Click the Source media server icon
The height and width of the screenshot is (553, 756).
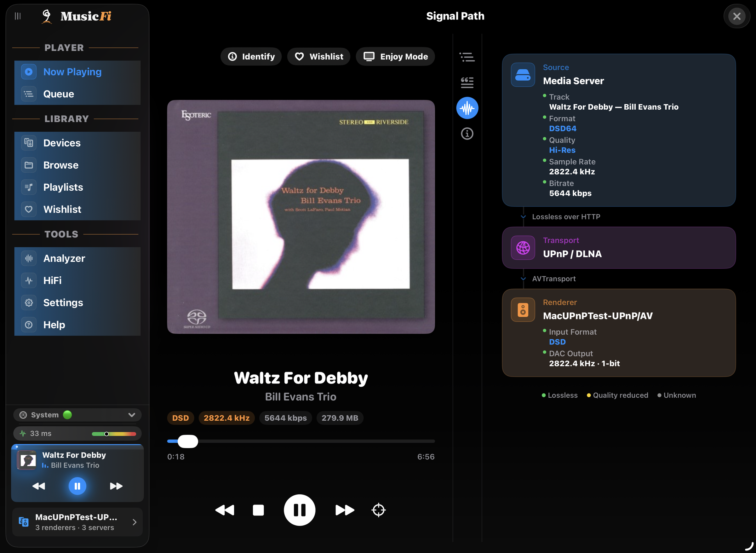(523, 75)
